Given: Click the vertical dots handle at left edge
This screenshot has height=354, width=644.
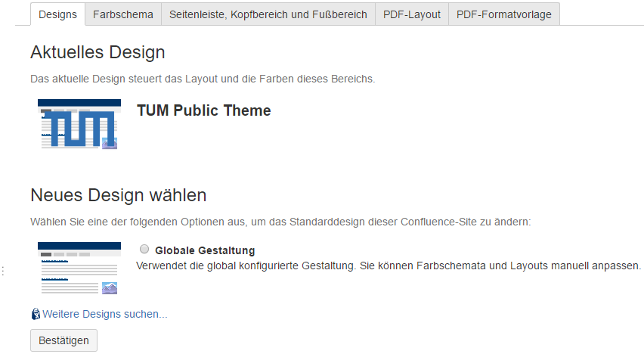Looking at the screenshot, I should (x=4, y=271).
